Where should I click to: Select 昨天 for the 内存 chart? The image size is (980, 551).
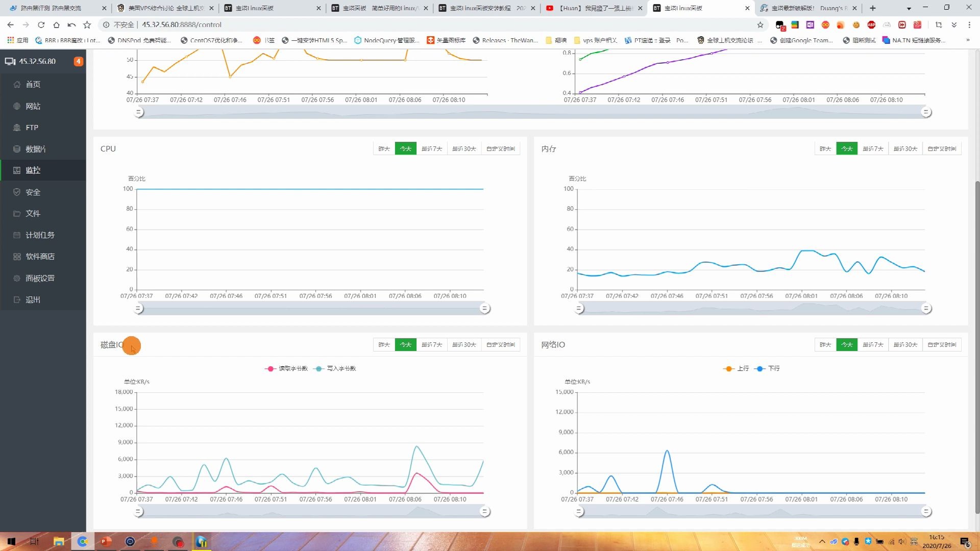tap(825, 149)
